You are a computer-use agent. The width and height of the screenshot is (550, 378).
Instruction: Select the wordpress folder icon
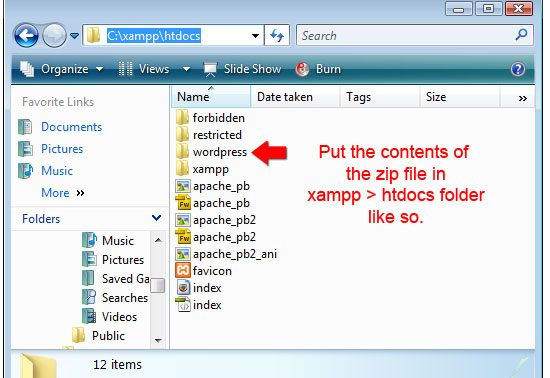click(x=182, y=151)
